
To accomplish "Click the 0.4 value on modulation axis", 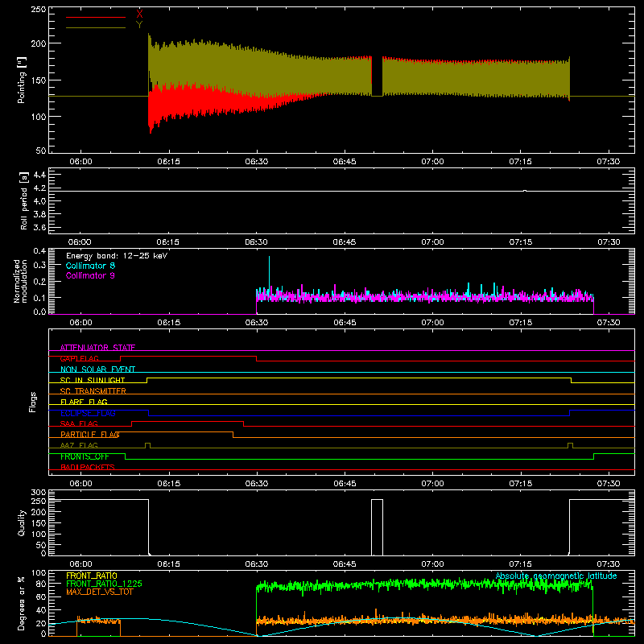I will point(39,251).
